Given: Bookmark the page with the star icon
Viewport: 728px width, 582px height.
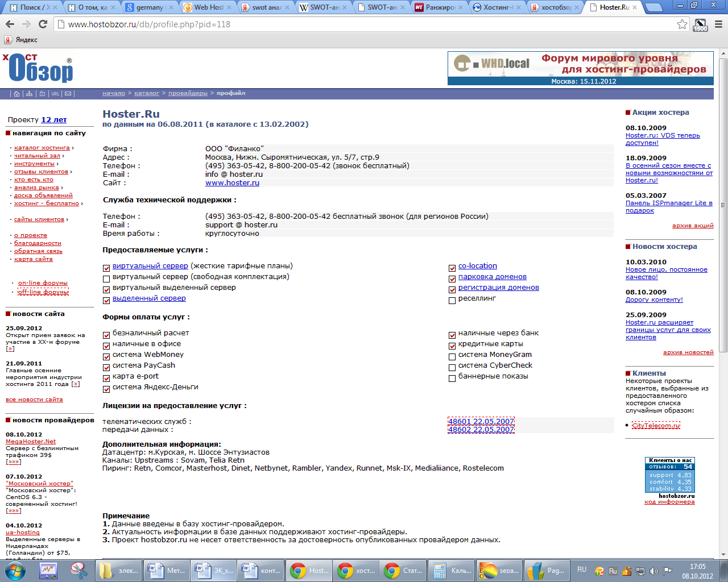Looking at the screenshot, I should coord(682,24).
